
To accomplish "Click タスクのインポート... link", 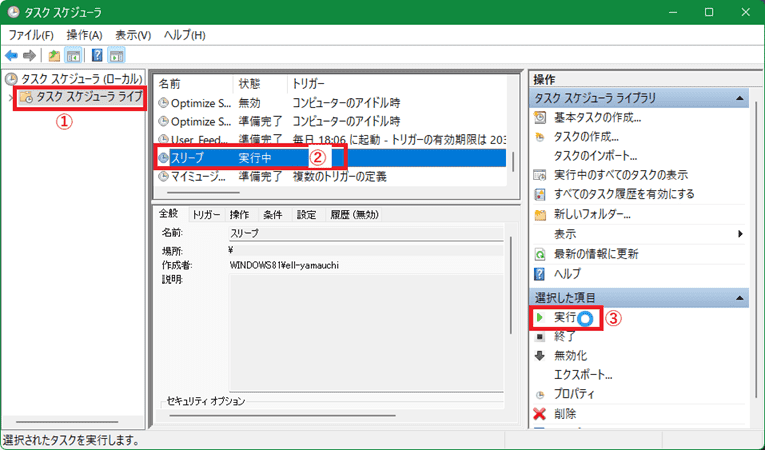I will click(x=595, y=156).
